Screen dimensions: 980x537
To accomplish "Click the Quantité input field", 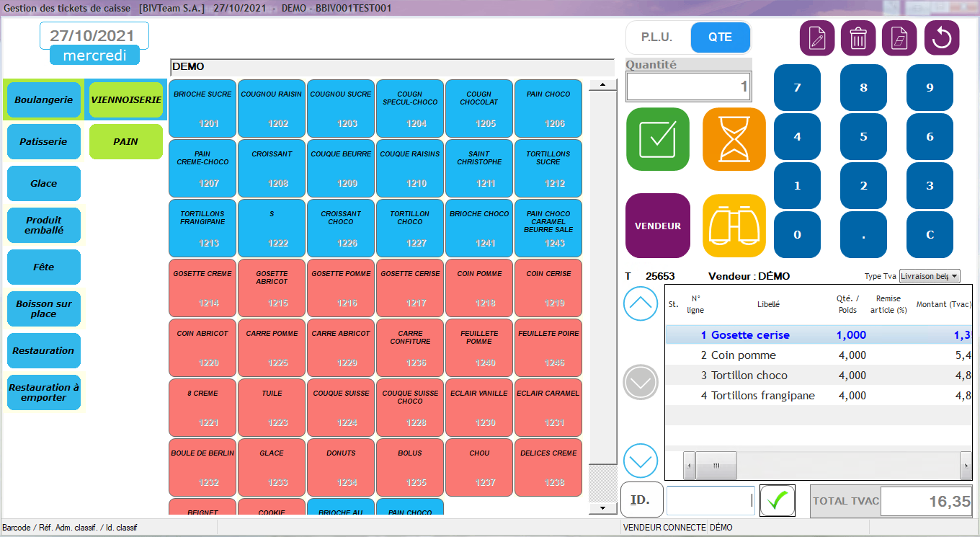I will pos(688,87).
